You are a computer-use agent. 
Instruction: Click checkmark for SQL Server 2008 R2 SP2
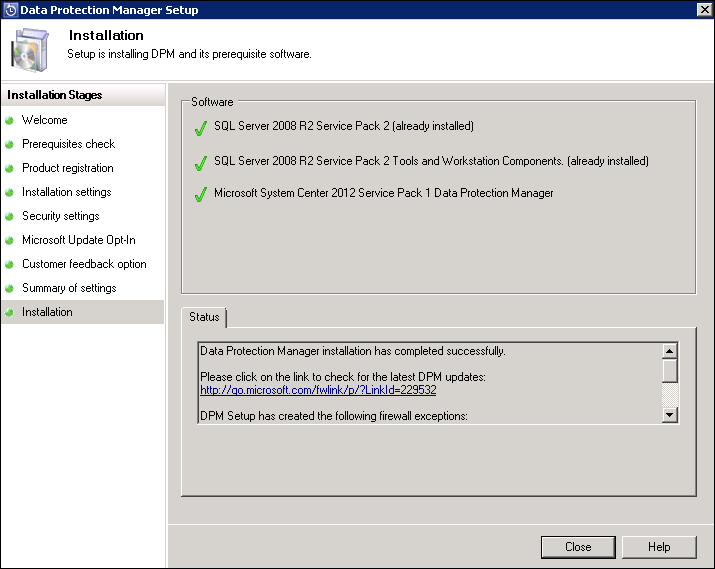tap(201, 128)
